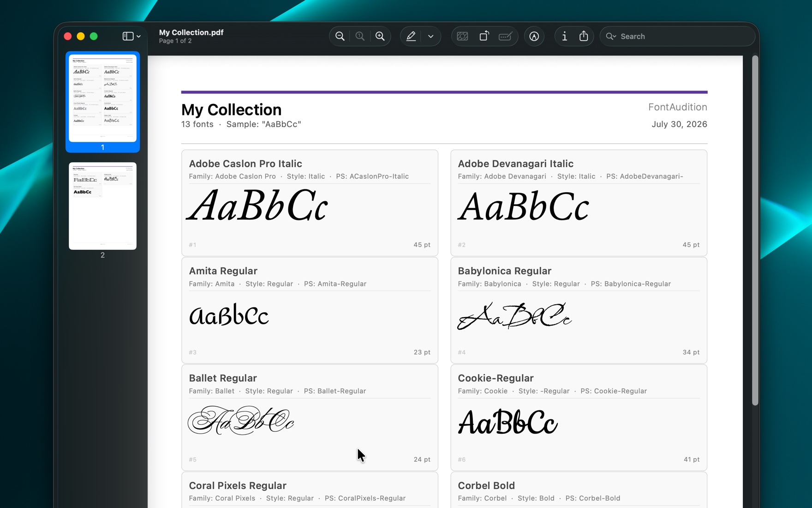Image resolution: width=812 pixels, height=508 pixels.
Task: Click "Family: Babylonica" text
Action: point(489,284)
